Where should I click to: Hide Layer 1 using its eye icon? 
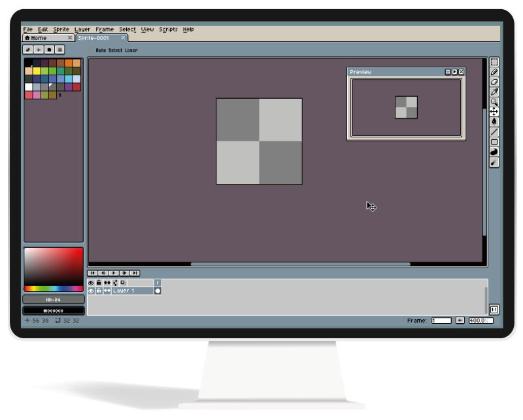pos(91,290)
